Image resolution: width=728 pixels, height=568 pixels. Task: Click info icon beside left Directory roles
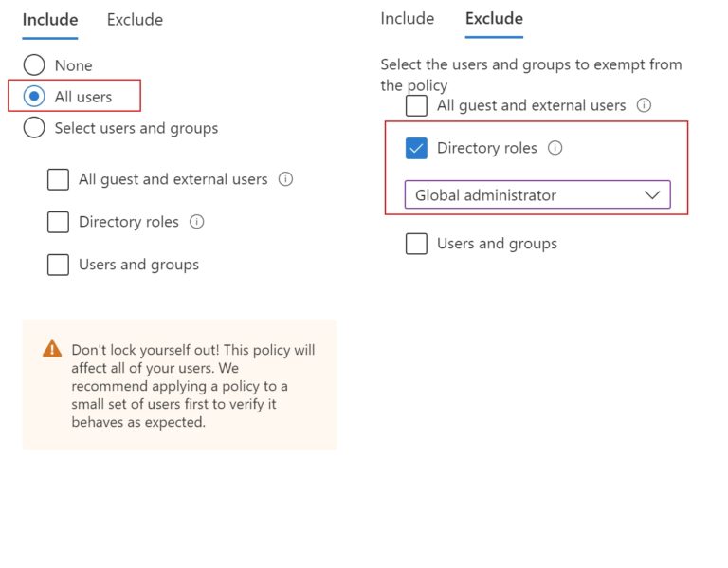click(x=197, y=222)
